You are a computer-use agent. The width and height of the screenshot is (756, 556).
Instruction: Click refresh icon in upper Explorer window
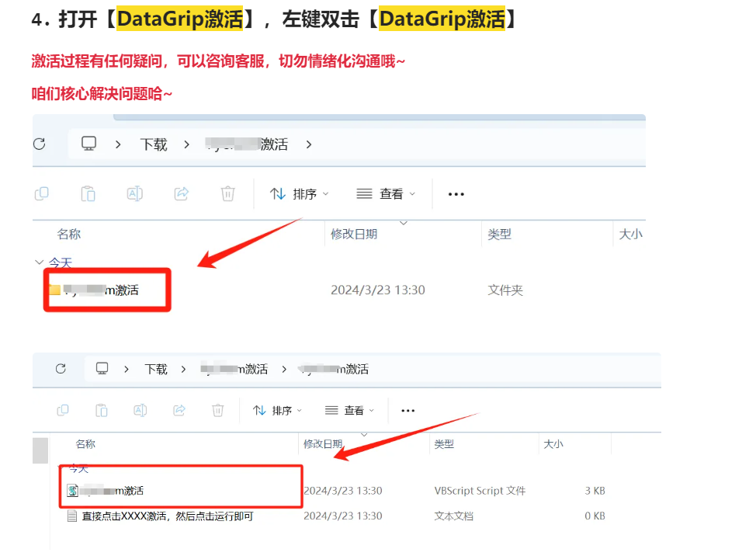(40, 144)
